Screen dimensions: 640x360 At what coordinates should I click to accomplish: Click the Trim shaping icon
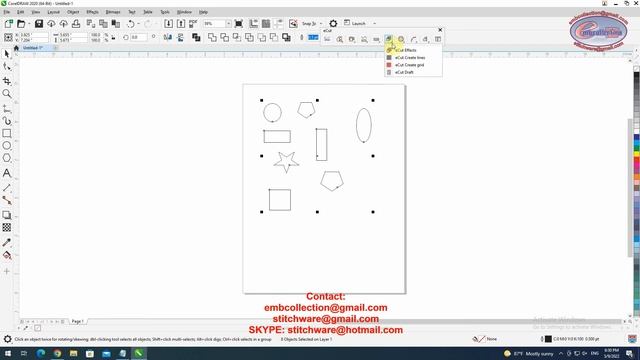pos(224,38)
